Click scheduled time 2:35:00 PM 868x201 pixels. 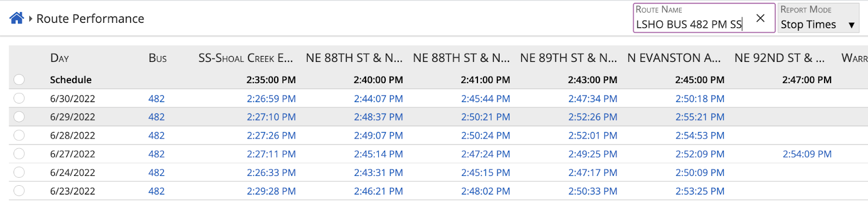pyautogui.click(x=271, y=80)
